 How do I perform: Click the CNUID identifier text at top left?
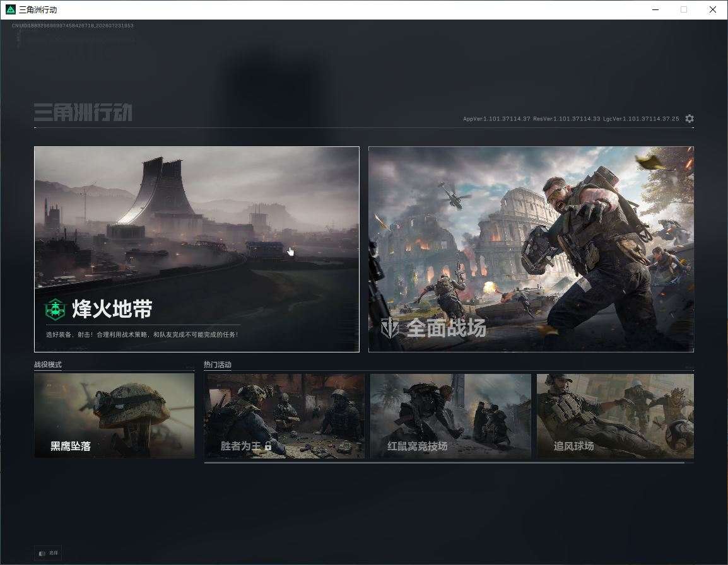[x=73, y=25]
